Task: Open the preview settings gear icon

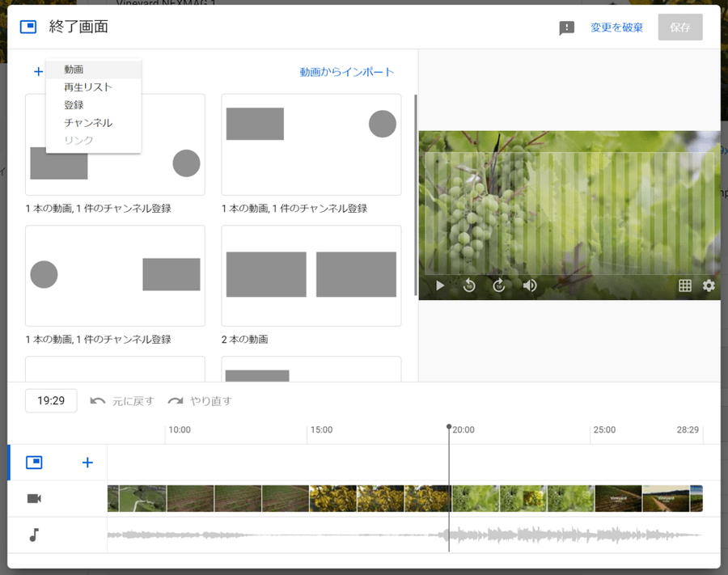Action: click(x=709, y=285)
